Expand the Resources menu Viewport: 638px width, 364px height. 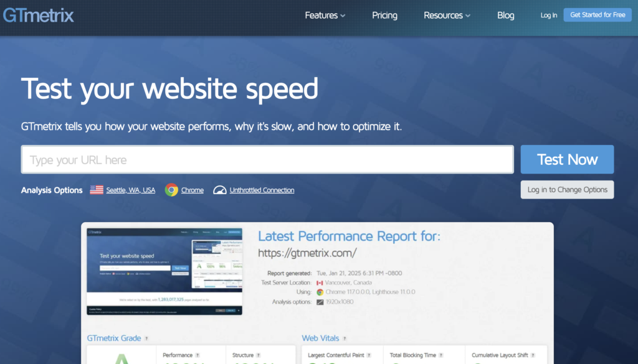[447, 16]
